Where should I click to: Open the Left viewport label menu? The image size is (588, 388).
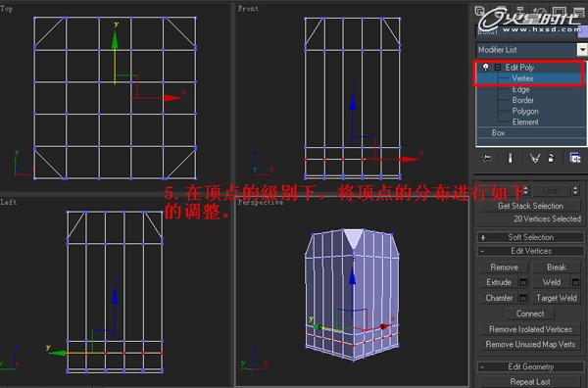tap(8, 202)
